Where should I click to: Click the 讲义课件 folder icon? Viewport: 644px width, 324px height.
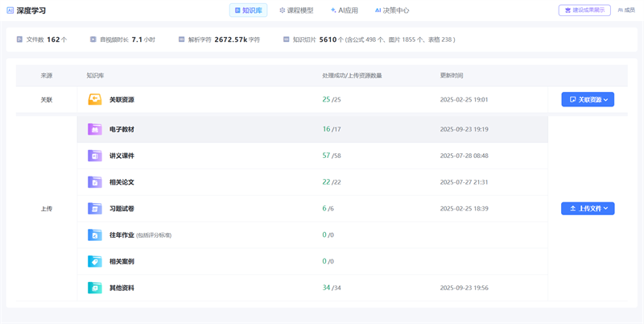[x=94, y=156]
